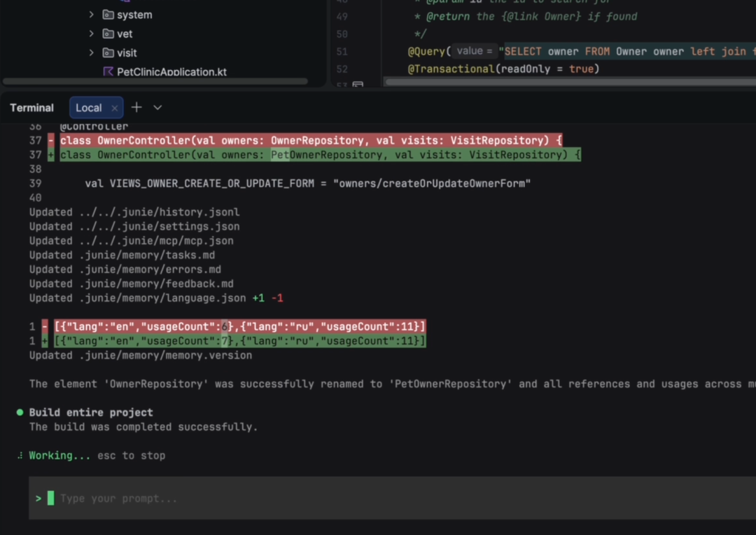Close the Local terminal tab
Screen dimensions: 756x535
[114, 108]
